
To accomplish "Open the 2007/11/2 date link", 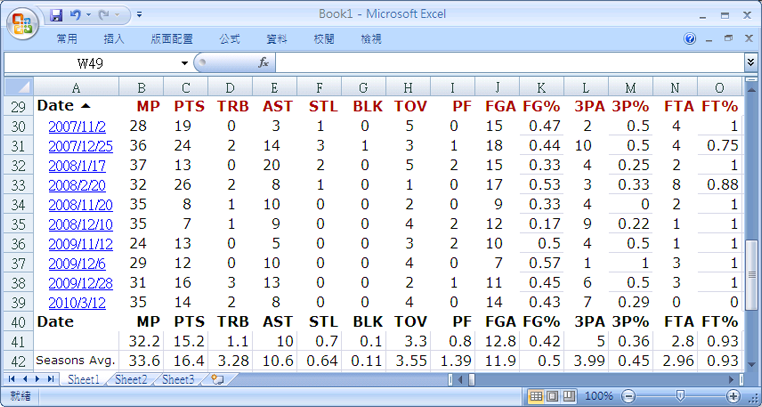I will tap(77, 127).
